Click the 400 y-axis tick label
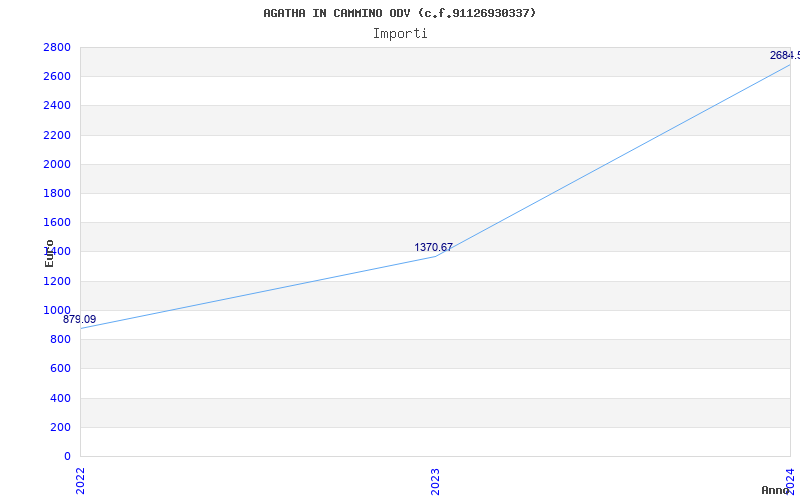This screenshot has width=800, height=500. tap(61, 398)
